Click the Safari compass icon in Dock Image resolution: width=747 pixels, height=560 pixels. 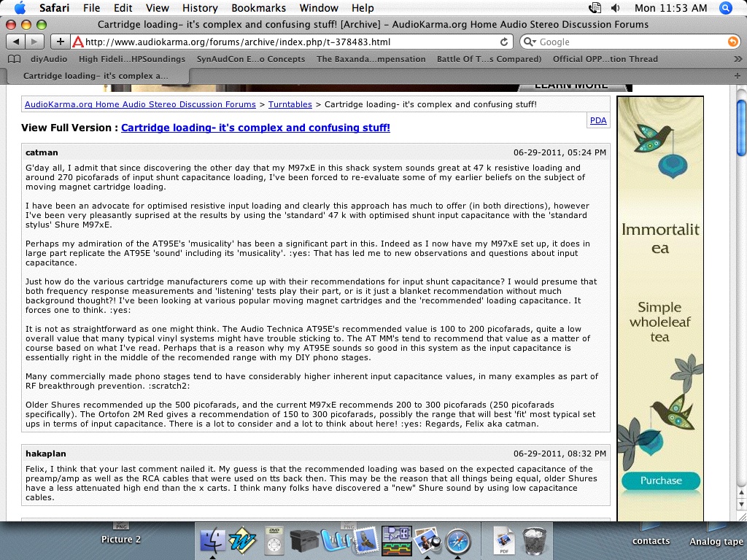pyautogui.click(x=458, y=542)
